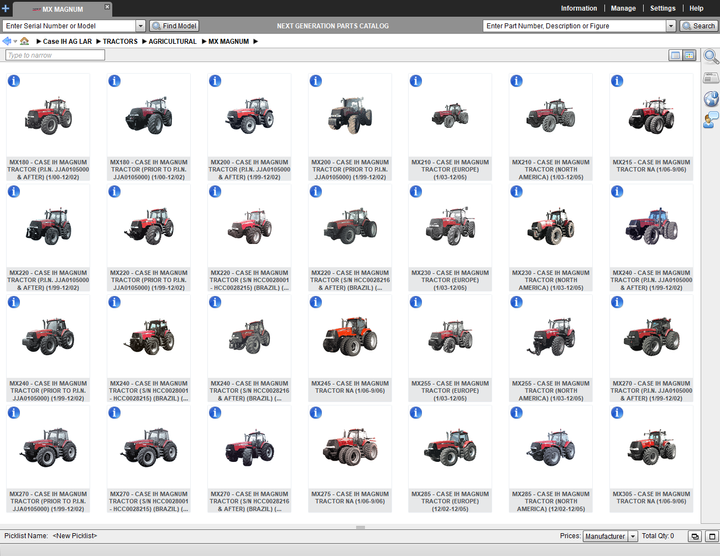Show info for MX210 Europe tractor

click(416, 81)
